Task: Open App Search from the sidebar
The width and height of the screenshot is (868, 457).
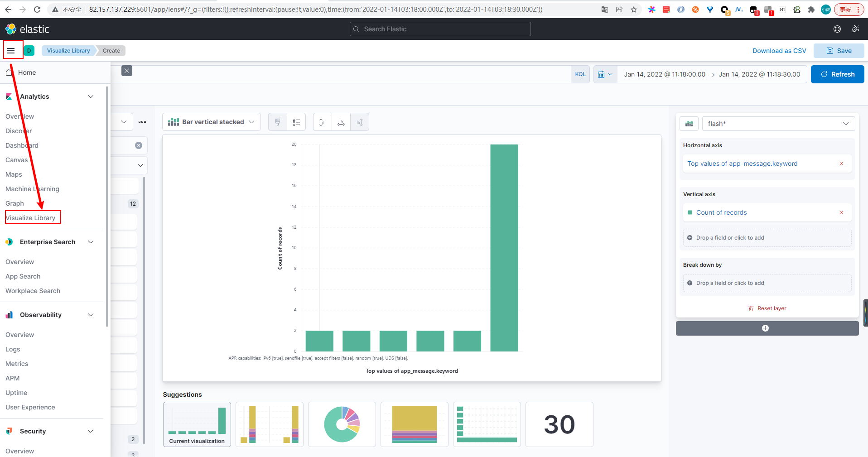Action: pos(23,276)
